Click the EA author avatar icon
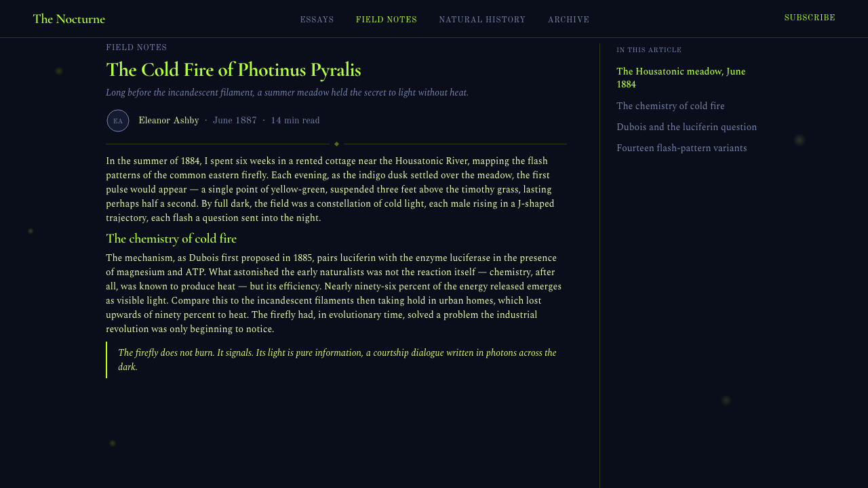This screenshot has height=488, width=868. click(118, 121)
